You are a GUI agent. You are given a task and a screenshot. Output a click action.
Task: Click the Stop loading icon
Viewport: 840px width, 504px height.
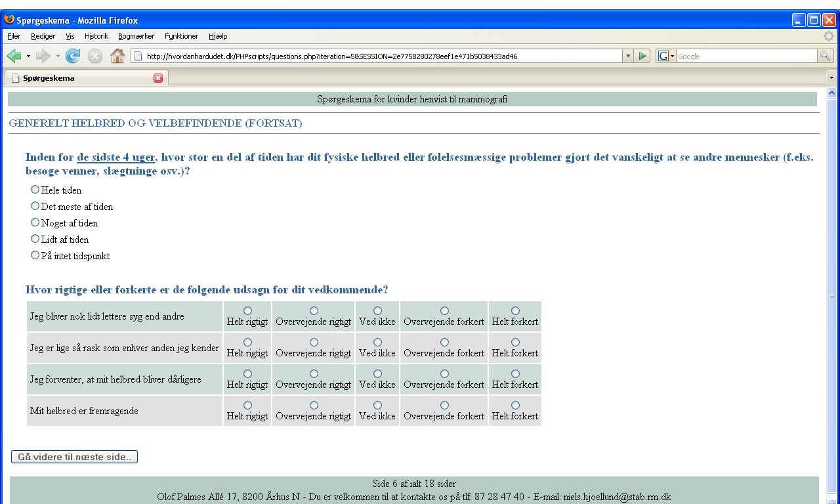(95, 56)
